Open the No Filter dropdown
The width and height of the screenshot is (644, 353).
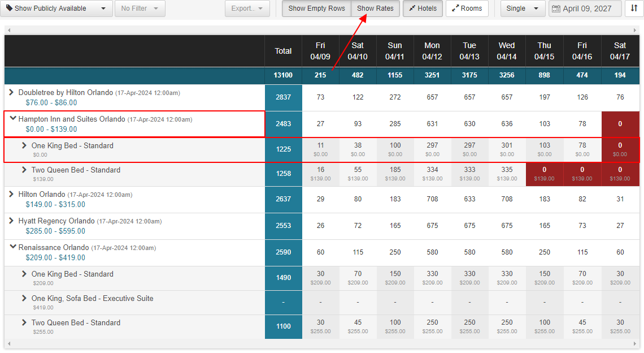tap(140, 8)
